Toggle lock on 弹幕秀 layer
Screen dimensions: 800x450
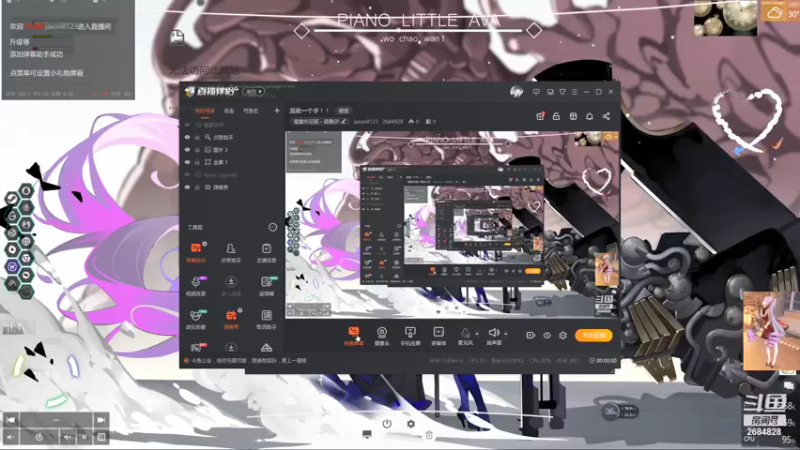[x=197, y=187]
